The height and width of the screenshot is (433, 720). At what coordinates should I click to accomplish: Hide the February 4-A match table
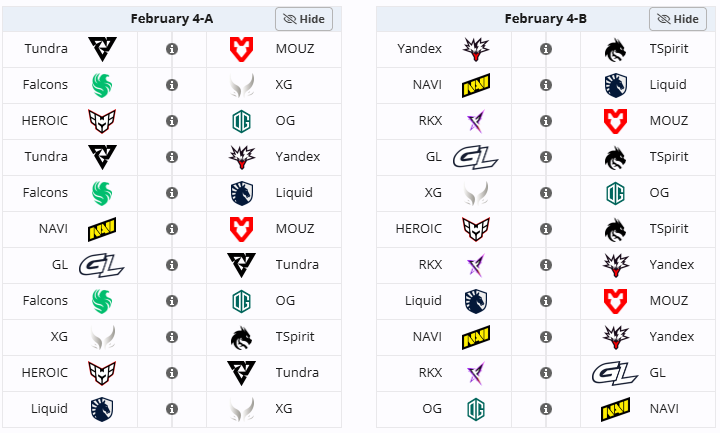pyautogui.click(x=303, y=19)
